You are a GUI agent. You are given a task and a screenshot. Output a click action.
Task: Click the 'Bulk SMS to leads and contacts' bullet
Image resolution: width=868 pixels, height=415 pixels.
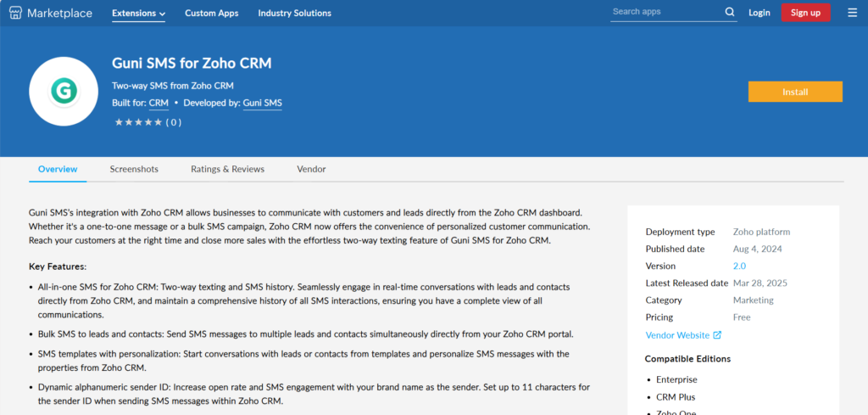coord(305,334)
